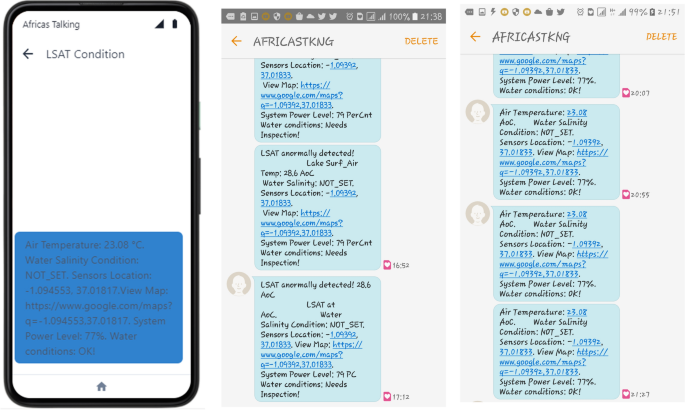Tap the shopping bag icon in the 21:38 status bar
The image size is (685, 410).
(299, 17)
